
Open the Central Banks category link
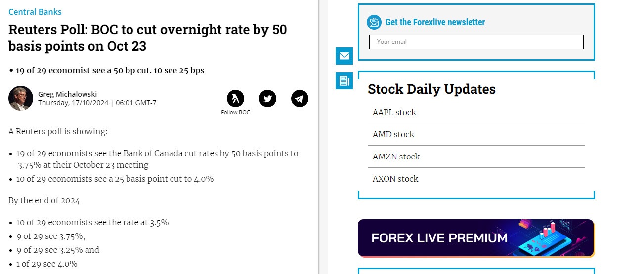click(x=35, y=12)
